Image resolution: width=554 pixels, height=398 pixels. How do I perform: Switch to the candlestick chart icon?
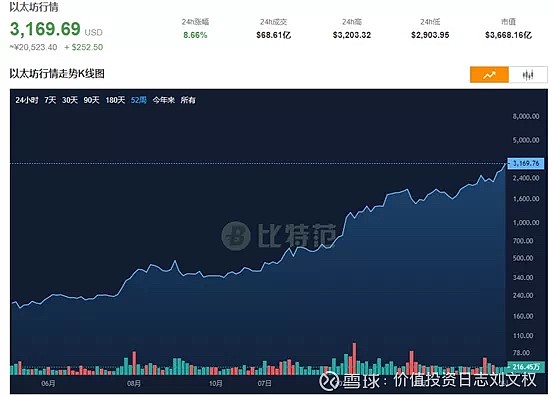pyautogui.click(x=528, y=75)
